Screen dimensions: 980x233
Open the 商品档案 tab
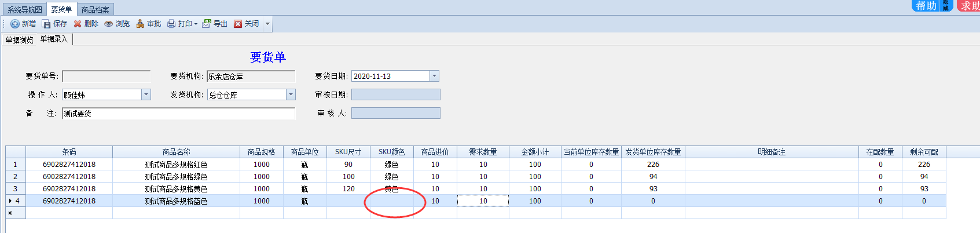click(x=96, y=10)
